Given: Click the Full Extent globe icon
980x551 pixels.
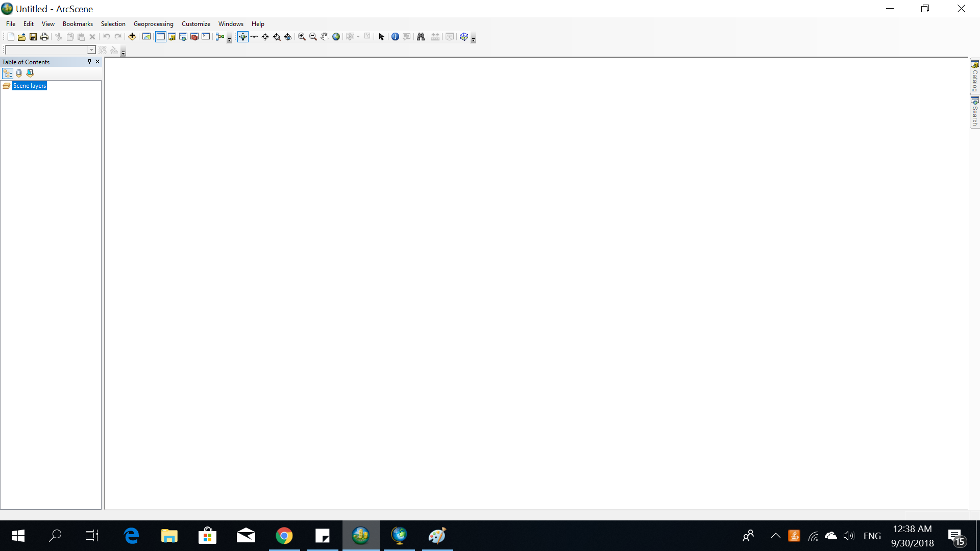Looking at the screenshot, I should 336,37.
